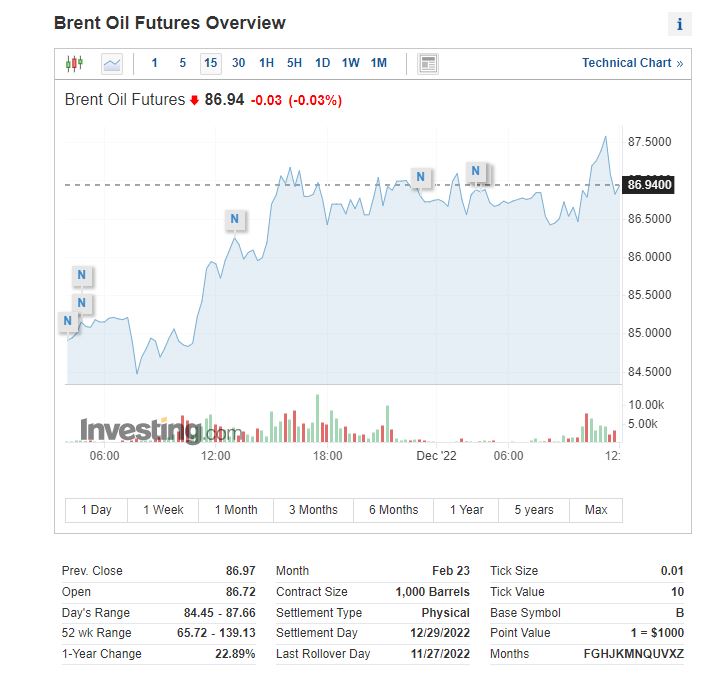Open the Technical Chart link
The image size is (706, 691).
(632, 63)
